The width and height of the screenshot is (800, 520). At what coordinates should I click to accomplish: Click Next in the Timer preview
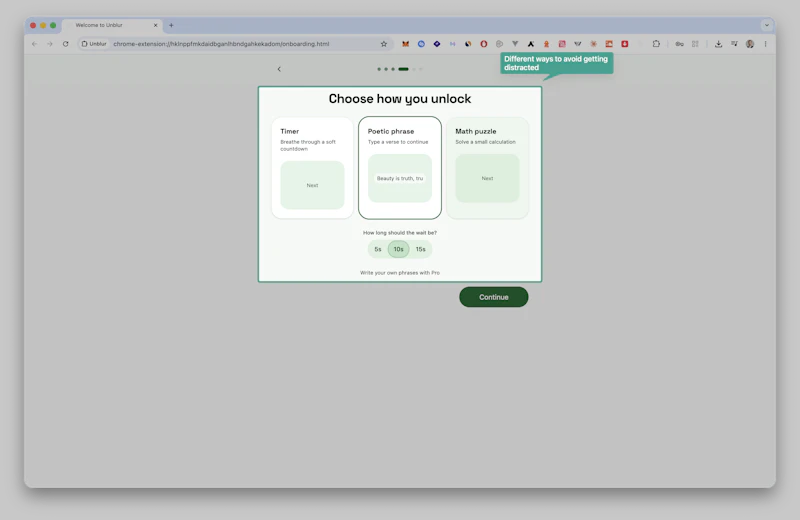(312, 185)
